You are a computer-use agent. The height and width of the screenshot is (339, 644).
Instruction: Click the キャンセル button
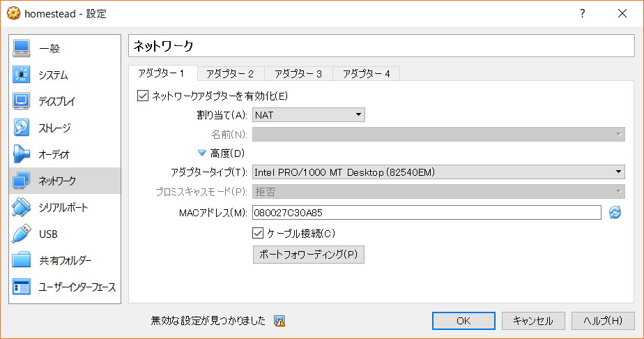click(533, 321)
